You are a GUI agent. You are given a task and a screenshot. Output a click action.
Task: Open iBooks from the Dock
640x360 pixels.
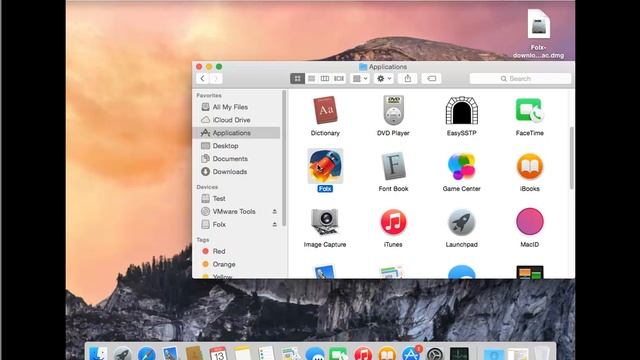pyautogui.click(x=387, y=353)
